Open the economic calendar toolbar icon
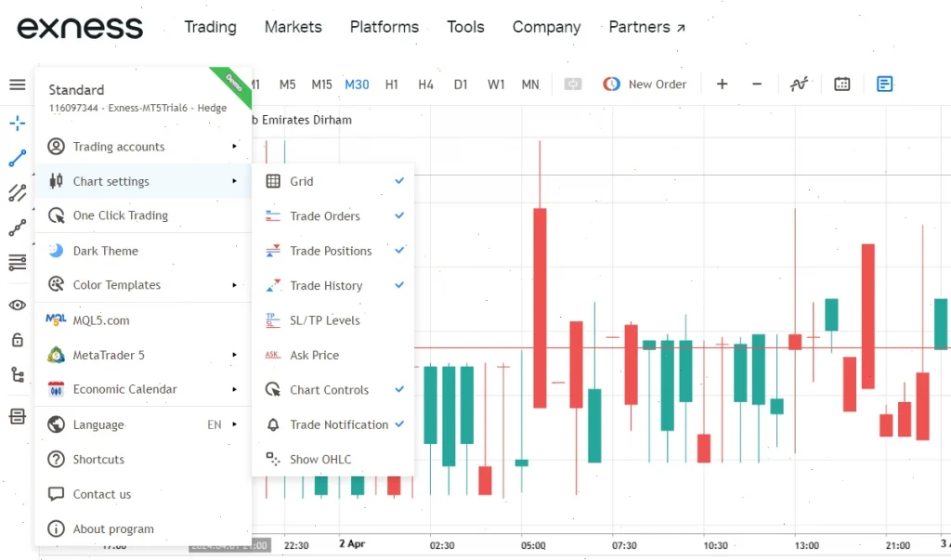951x560 pixels. coord(841,85)
